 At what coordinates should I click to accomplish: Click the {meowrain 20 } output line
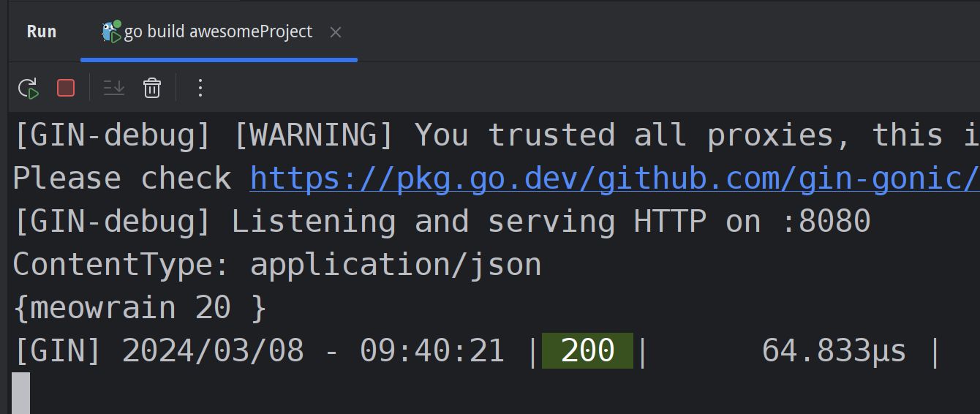[139, 308]
